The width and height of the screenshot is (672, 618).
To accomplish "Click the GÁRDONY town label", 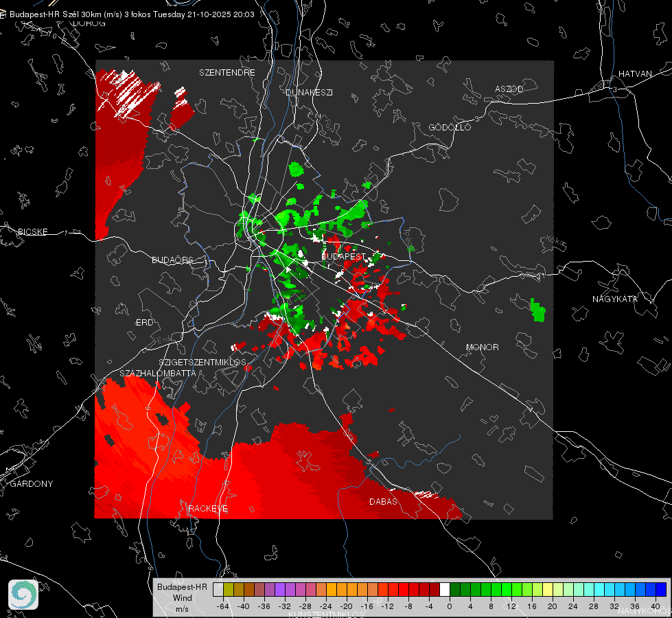I will [32, 484].
